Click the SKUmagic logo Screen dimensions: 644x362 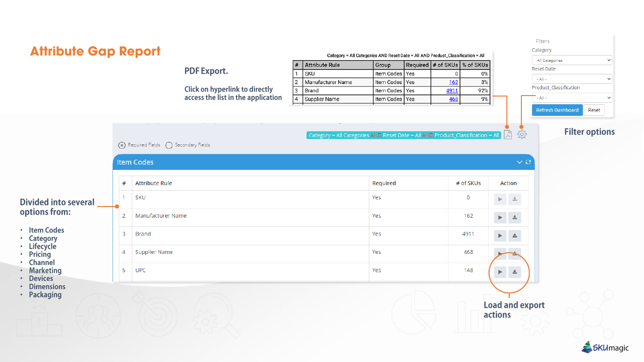(605, 347)
